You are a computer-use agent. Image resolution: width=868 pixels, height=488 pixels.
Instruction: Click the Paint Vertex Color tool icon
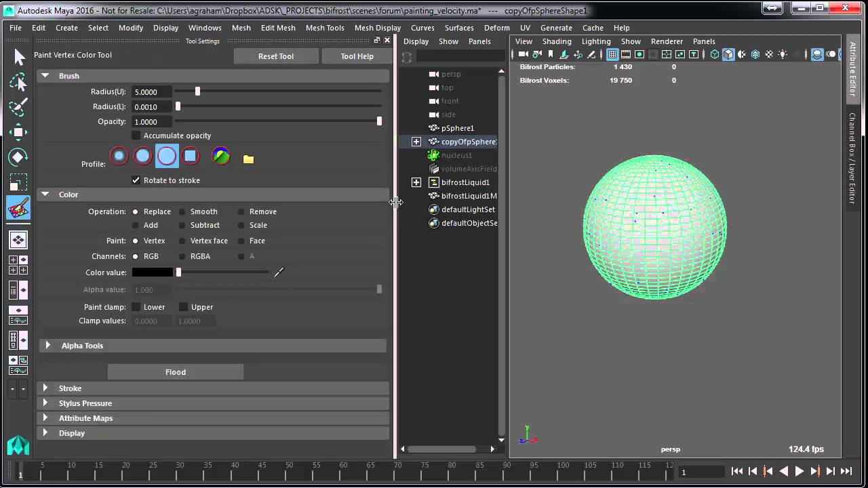point(18,208)
